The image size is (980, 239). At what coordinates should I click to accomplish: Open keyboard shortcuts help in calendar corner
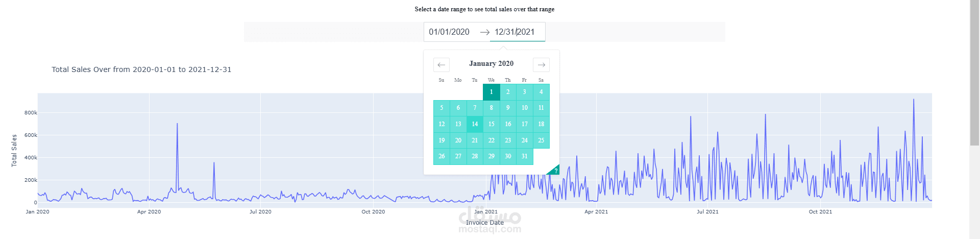tap(555, 171)
